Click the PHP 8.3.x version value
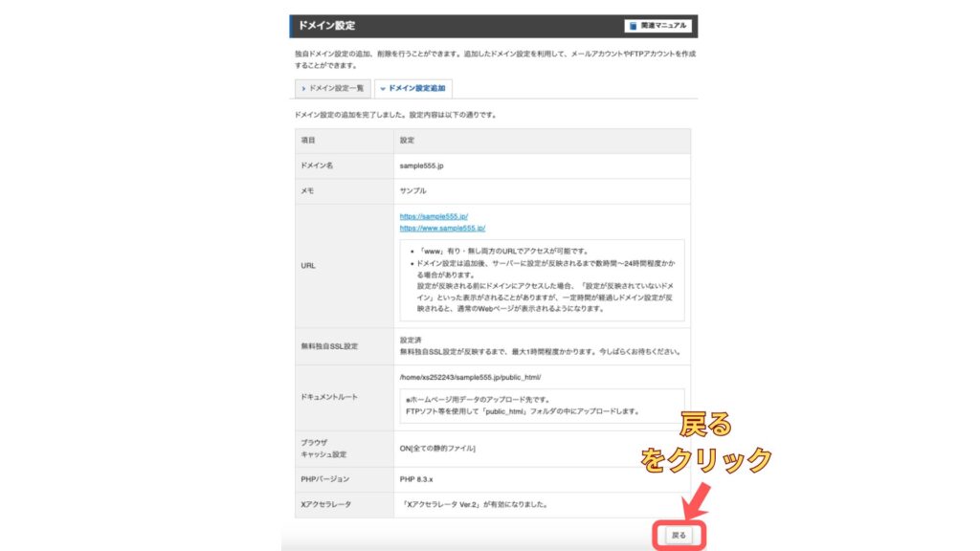 [417, 477]
